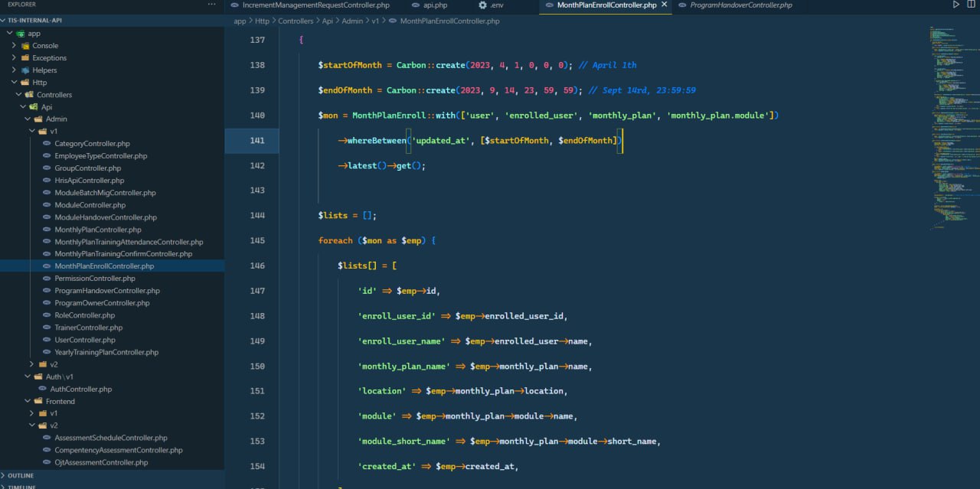This screenshot has width=980, height=489.
Task: Click the PHP icon beside CategoryController.php
Action: pos(47,144)
